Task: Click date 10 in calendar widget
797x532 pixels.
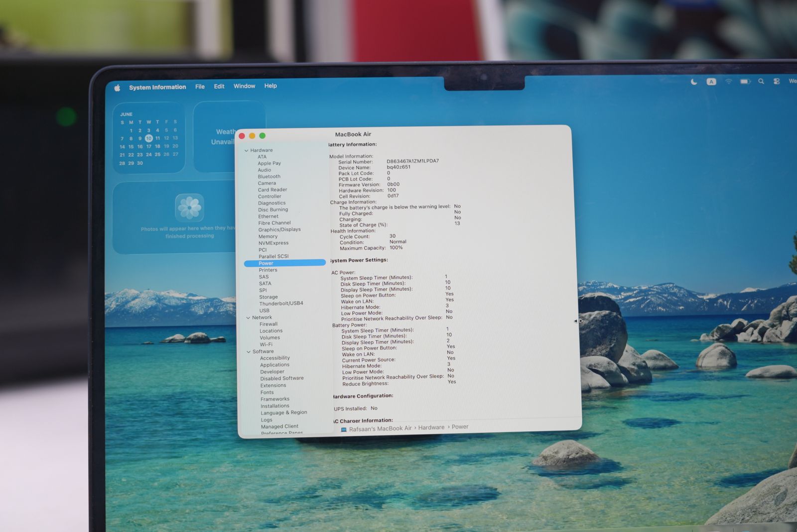Action: coord(148,138)
